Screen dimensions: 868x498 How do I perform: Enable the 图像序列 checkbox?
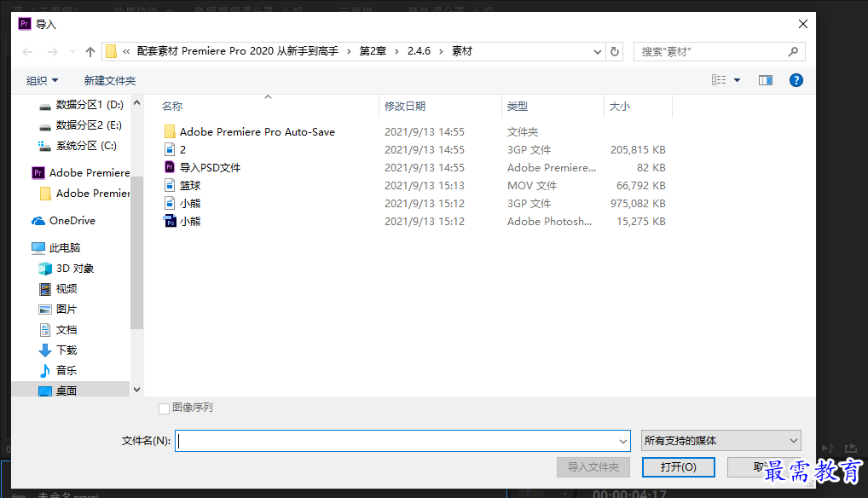pos(164,408)
